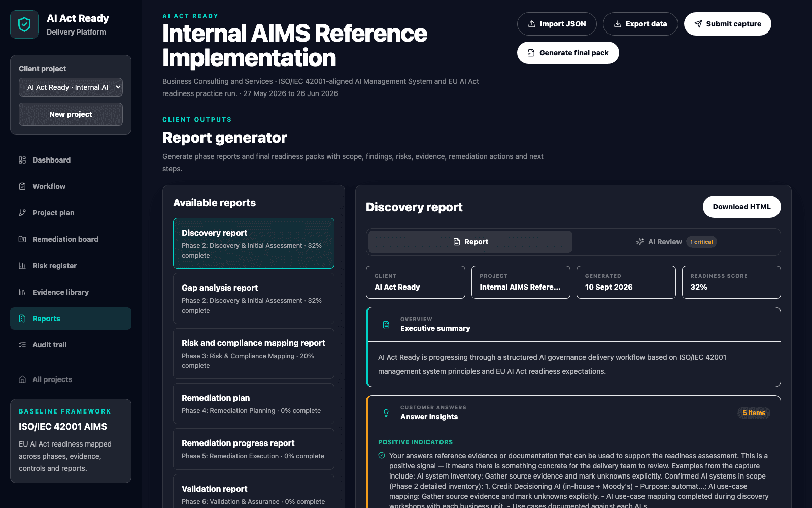Click the Generate final pack button

click(568, 53)
